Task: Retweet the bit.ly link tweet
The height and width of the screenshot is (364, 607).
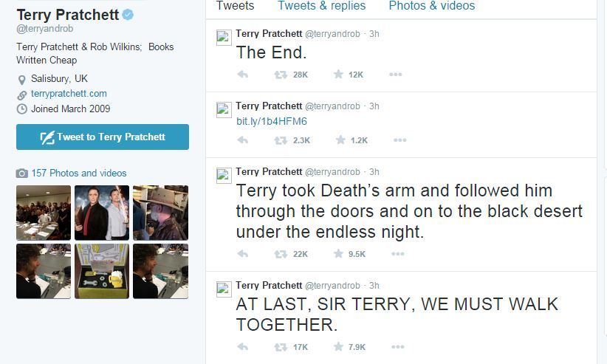Action: click(x=281, y=140)
